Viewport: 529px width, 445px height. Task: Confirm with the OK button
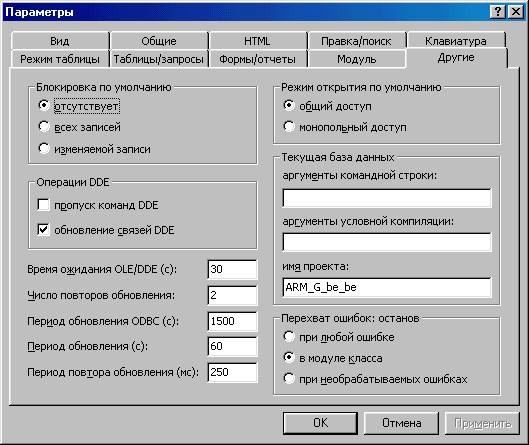[320, 423]
